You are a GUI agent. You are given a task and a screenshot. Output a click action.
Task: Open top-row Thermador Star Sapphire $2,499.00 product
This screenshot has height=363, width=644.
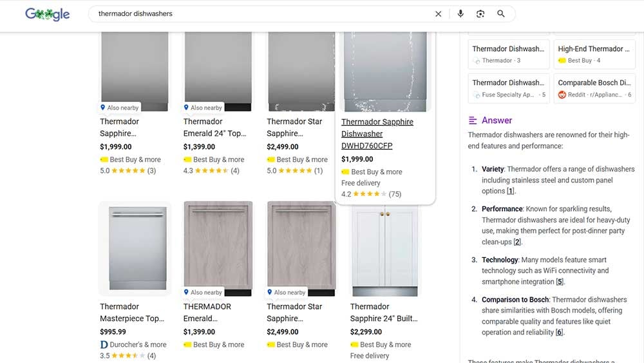[x=294, y=128]
